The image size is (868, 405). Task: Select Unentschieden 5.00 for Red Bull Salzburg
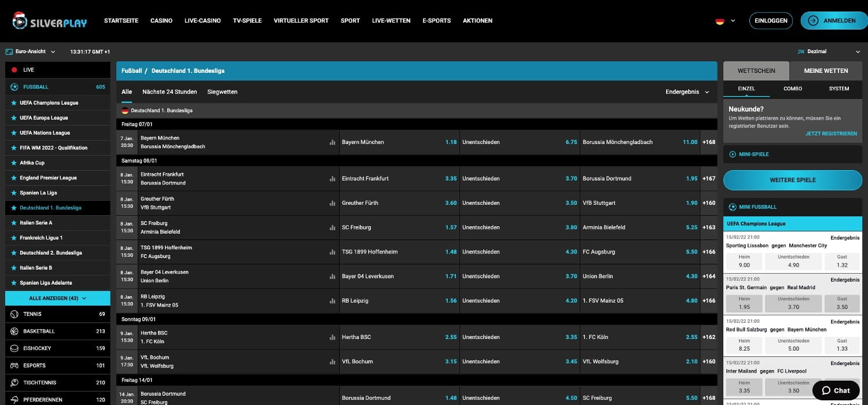(793, 345)
